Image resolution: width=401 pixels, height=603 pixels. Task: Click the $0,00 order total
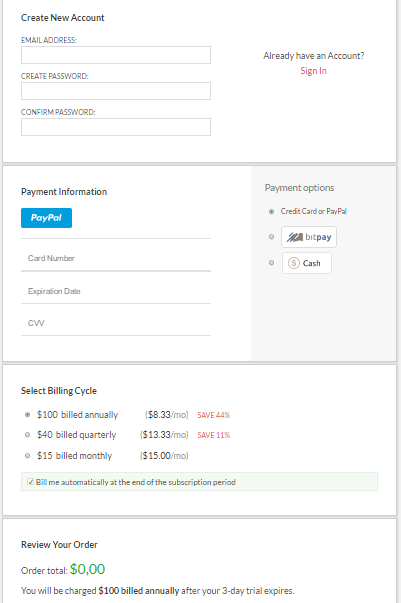87,569
